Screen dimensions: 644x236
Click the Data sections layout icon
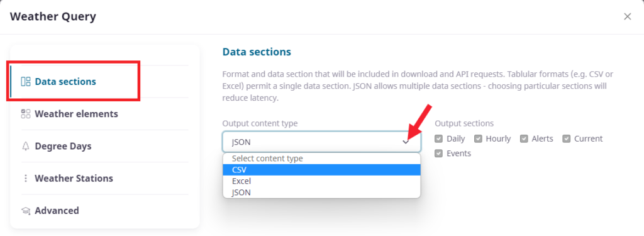[25, 81]
